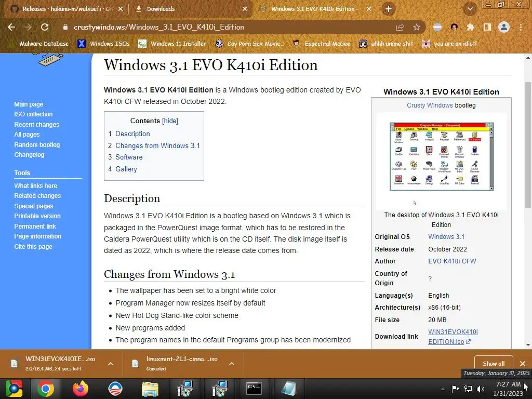Open the Chrome profile avatar icon

[504, 27]
